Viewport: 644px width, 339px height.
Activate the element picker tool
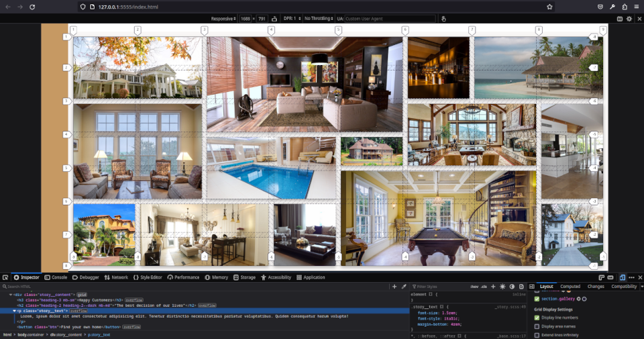(x=5, y=277)
